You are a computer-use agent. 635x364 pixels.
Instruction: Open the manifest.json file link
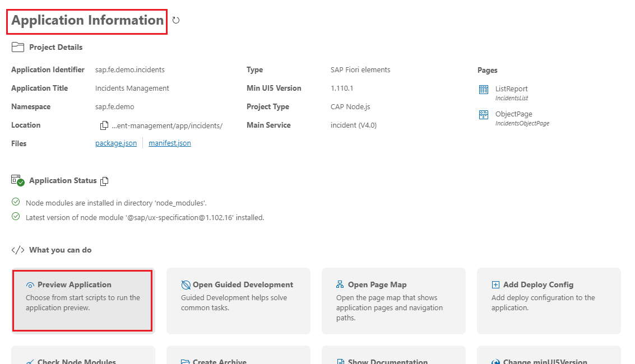(170, 143)
